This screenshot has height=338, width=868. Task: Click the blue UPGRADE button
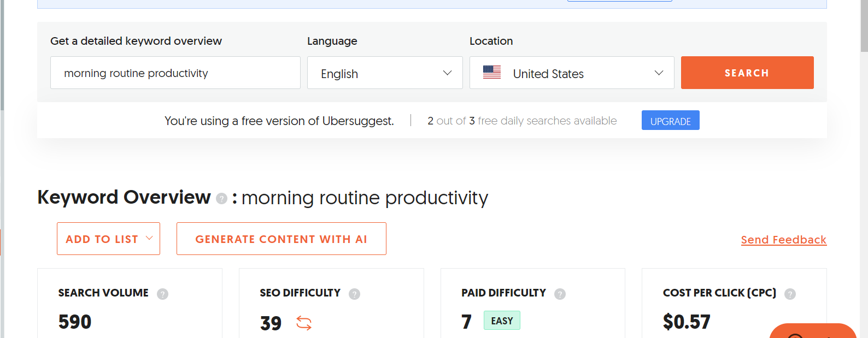[x=670, y=121]
